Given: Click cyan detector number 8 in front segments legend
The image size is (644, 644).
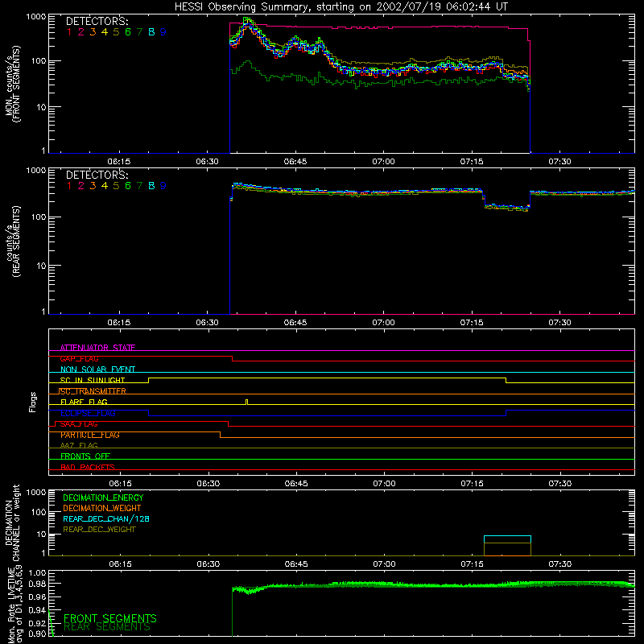Looking at the screenshot, I should click(151, 32).
